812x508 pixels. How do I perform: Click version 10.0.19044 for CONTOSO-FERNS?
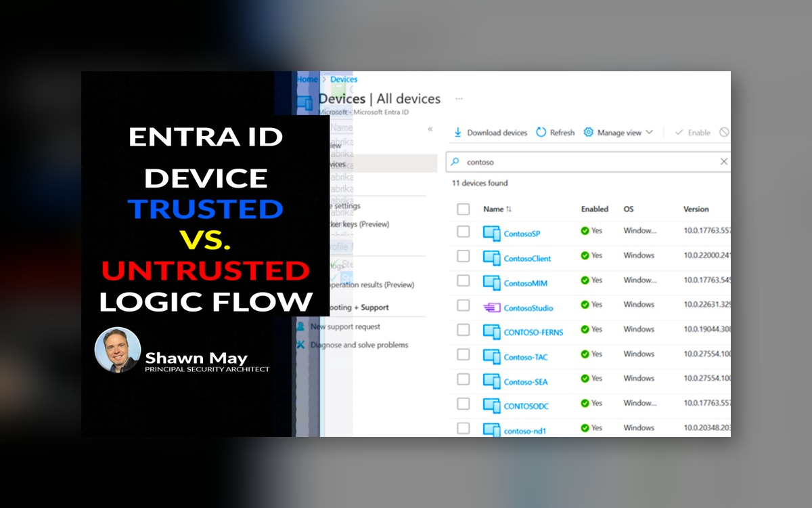pyautogui.click(x=707, y=329)
